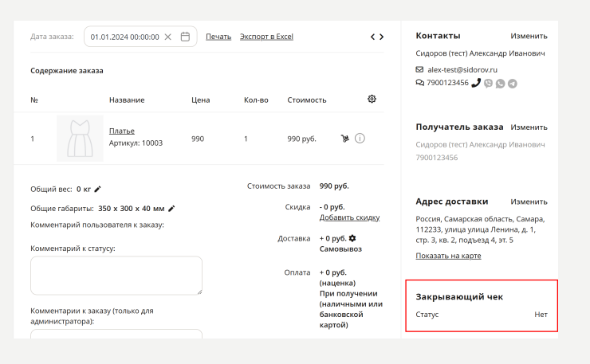Edit total weight with pencil icon

[x=97, y=189]
